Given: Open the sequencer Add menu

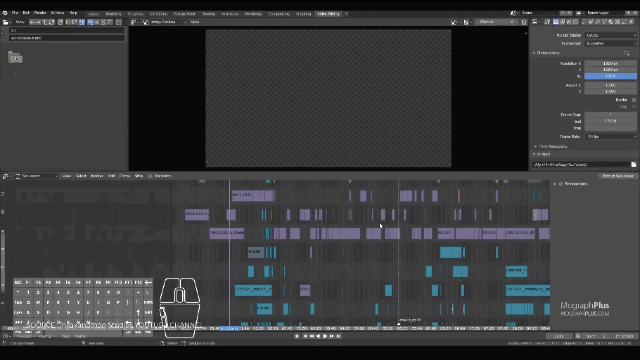Looking at the screenshot, I should [111, 176].
